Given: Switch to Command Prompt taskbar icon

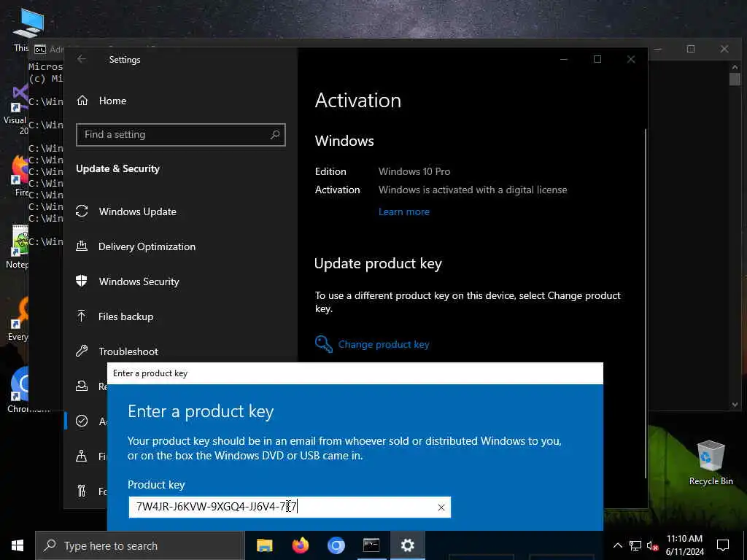Looking at the screenshot, I should (371, 545).
